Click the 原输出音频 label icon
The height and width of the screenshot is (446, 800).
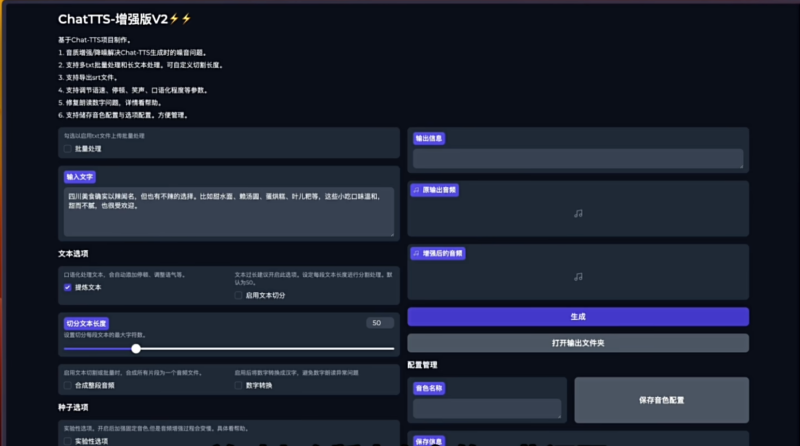pyautogui.click(x=416, y=190)
